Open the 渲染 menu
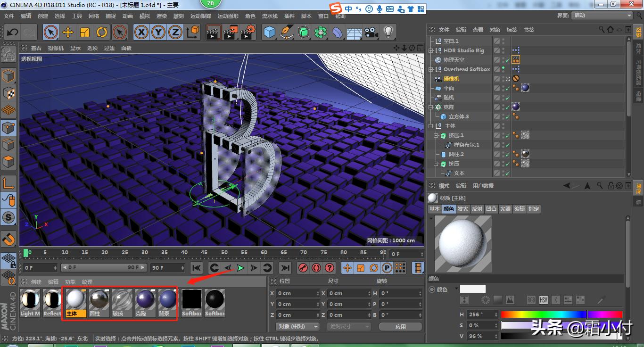The width and height of the screenshot is (644, 347). [161, 16]
